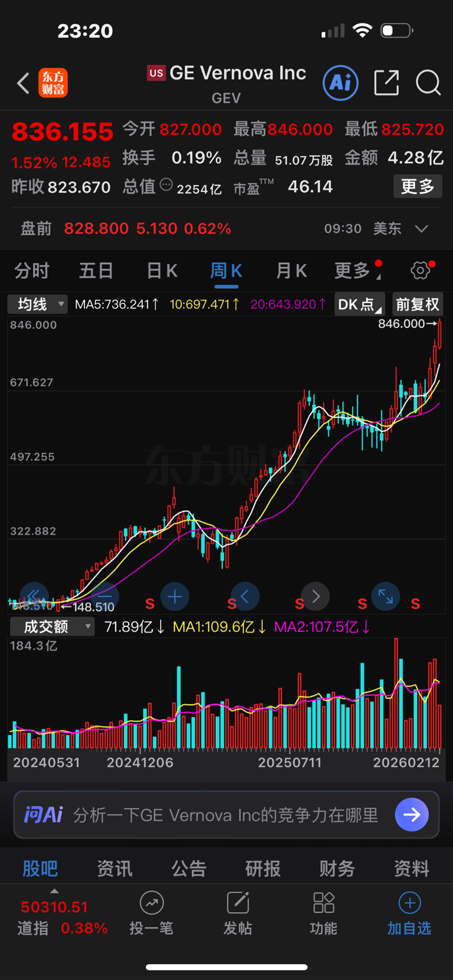Open the 研报 tab
453x980 pixels.
click(x=263, y=868)
